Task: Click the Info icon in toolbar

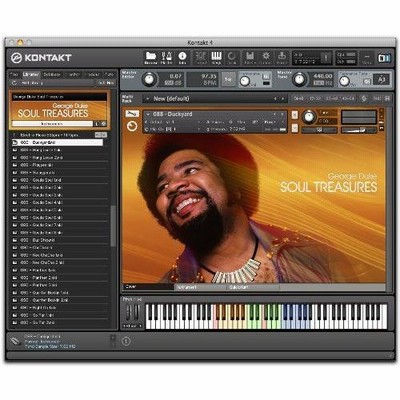Action: coord(182,58)
